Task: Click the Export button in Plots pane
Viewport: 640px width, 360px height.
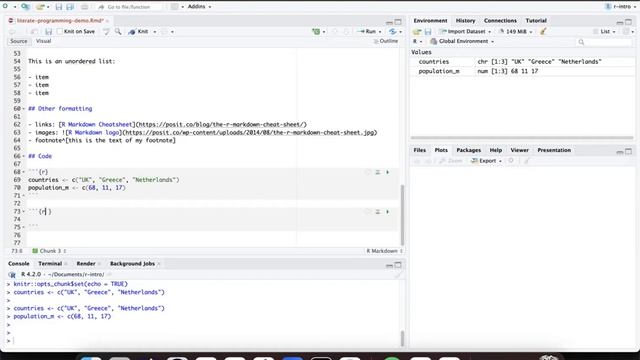Action: coord(486,161)
